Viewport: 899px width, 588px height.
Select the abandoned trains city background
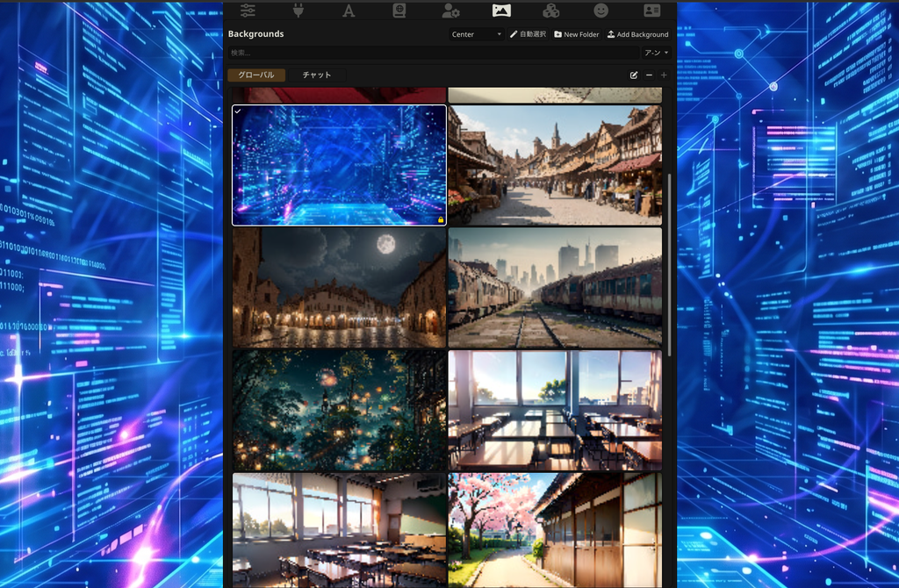point(555,288)
